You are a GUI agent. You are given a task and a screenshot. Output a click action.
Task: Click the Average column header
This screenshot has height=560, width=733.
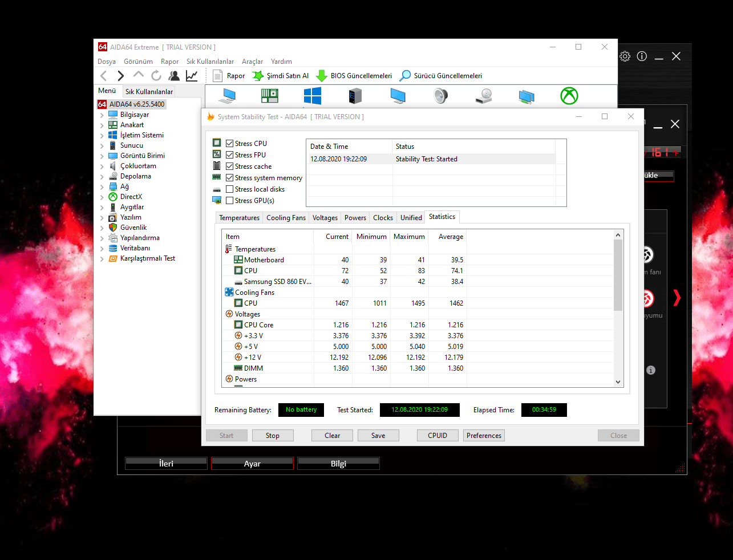click(448, 237)
